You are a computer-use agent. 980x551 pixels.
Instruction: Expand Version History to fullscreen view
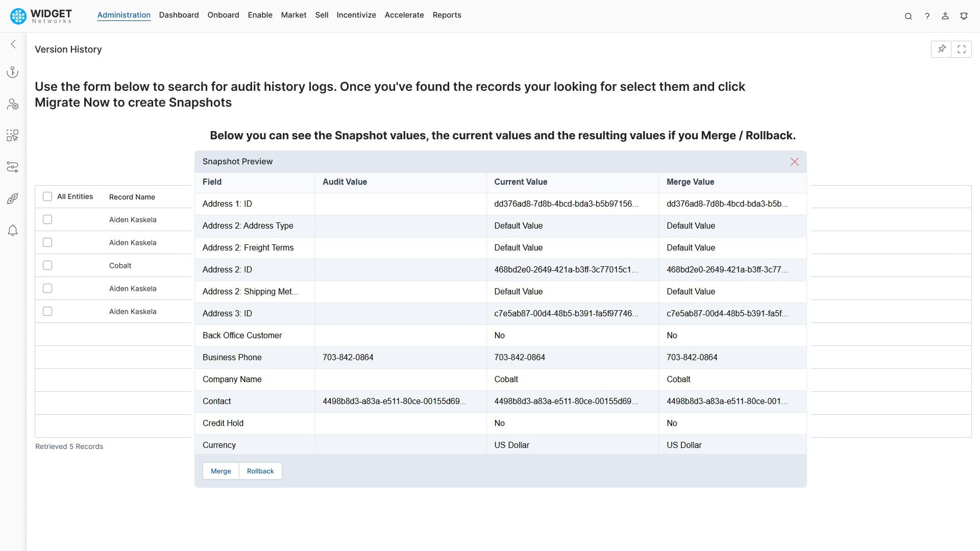coord(962,49)
